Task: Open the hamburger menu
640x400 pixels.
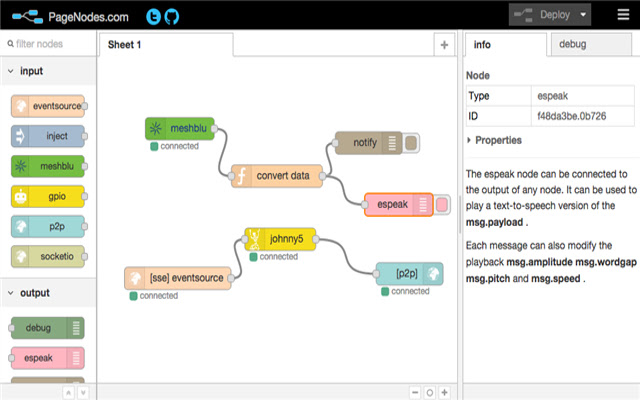Action: 623,15
